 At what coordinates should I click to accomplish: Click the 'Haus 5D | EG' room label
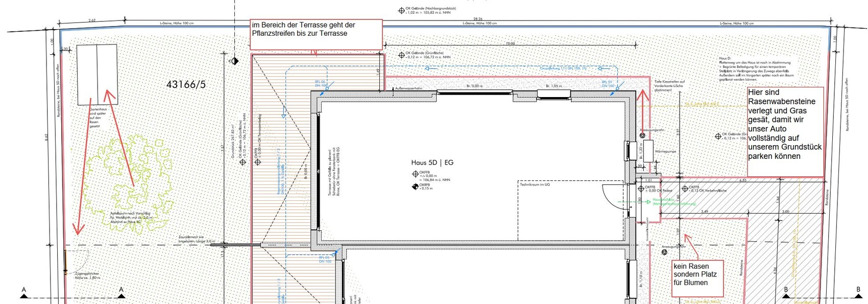point(432,162)
